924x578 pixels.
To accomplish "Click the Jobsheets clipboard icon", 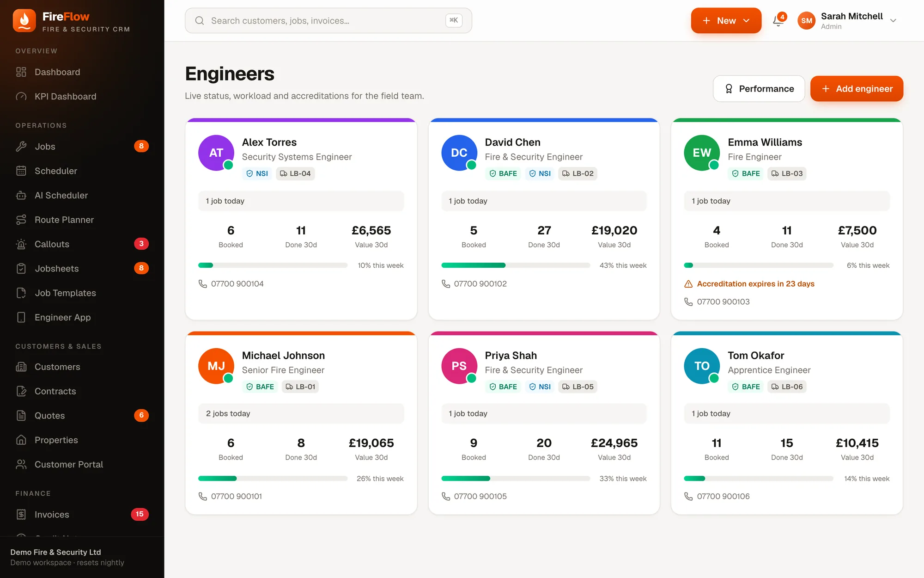I will point(21,269).
